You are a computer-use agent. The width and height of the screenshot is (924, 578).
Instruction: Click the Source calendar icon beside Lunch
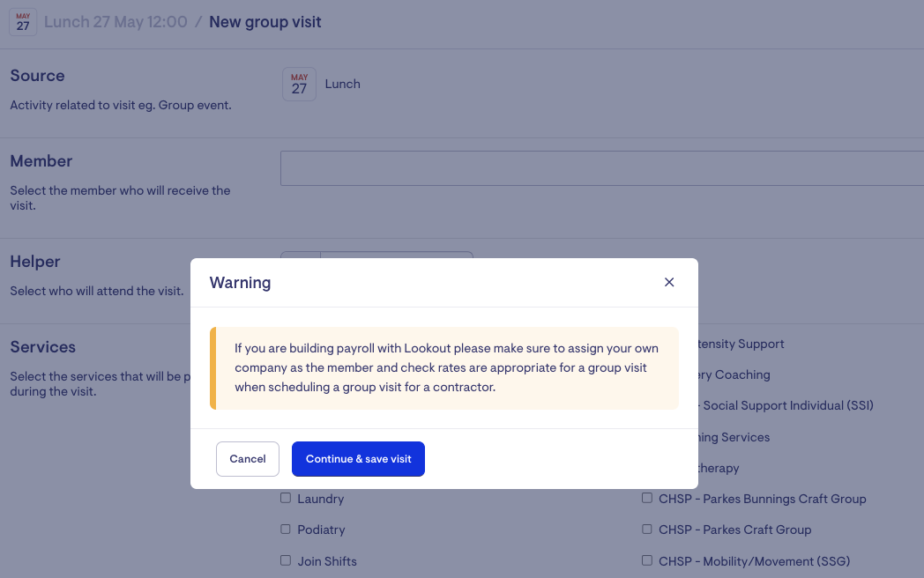pyautogui.click(x=299, y=85)
